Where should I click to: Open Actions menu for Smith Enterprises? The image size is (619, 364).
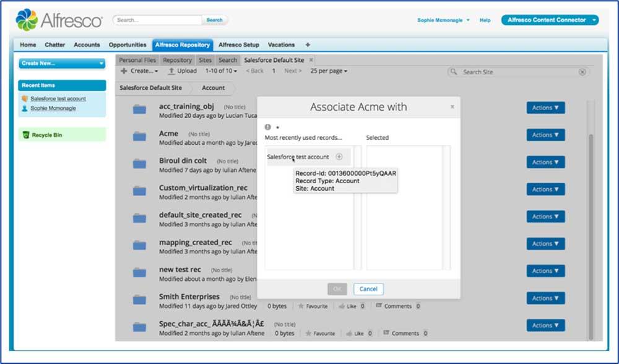(x=545, y=298)
